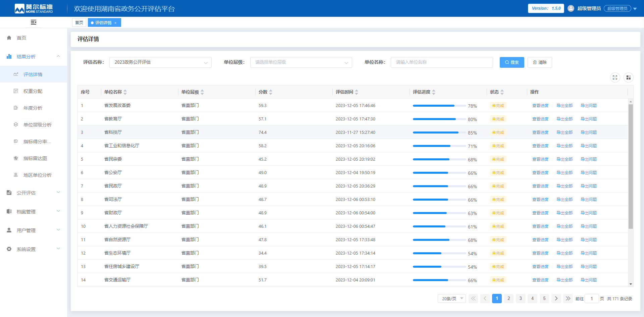The width and height of the screenshot is (644, 317).
Task: Expand the 档案管理 menu group
Action: point(58,211)
